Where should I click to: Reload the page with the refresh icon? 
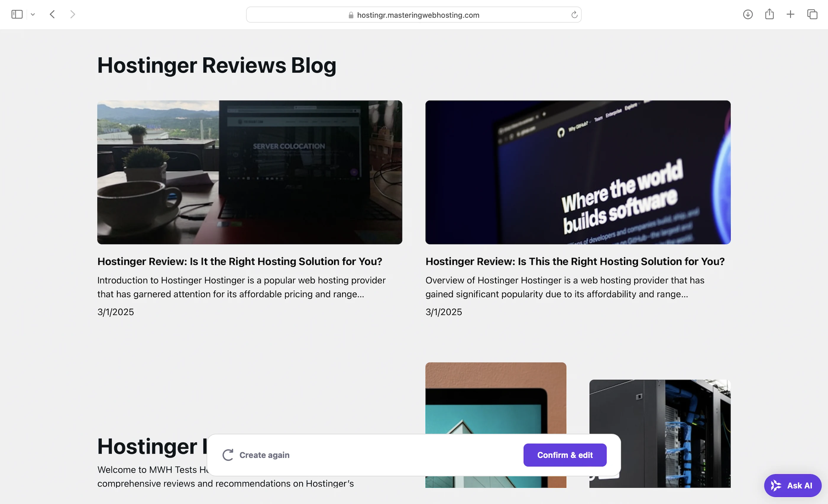(574, 15)
